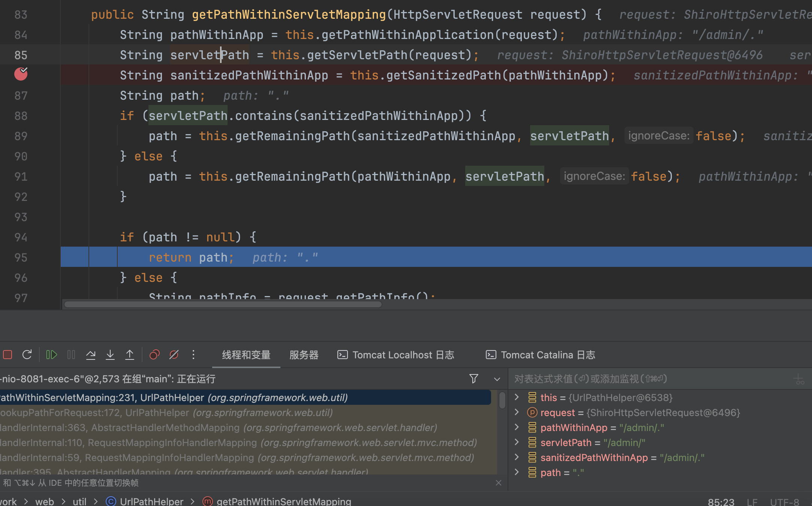
Task: Switch to the 服务器 tab
Action: (304, 355)
